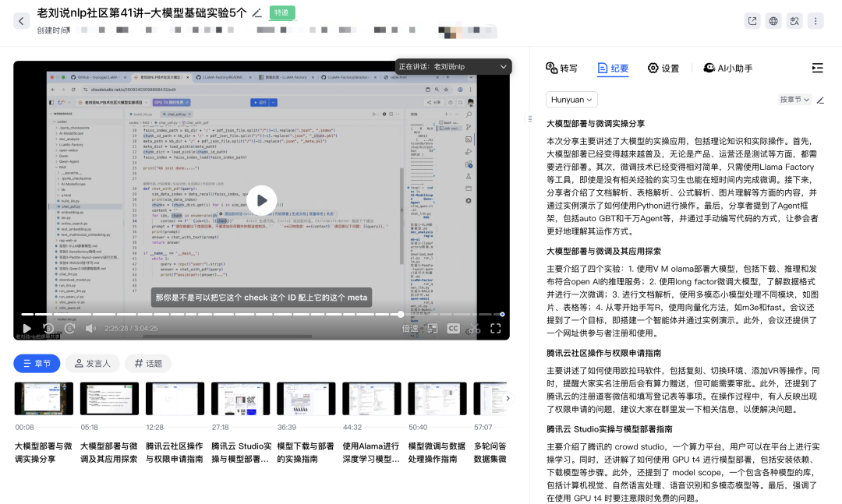
Task: Switch to the 发言人 speakers tab
Action: click(92, 363)
